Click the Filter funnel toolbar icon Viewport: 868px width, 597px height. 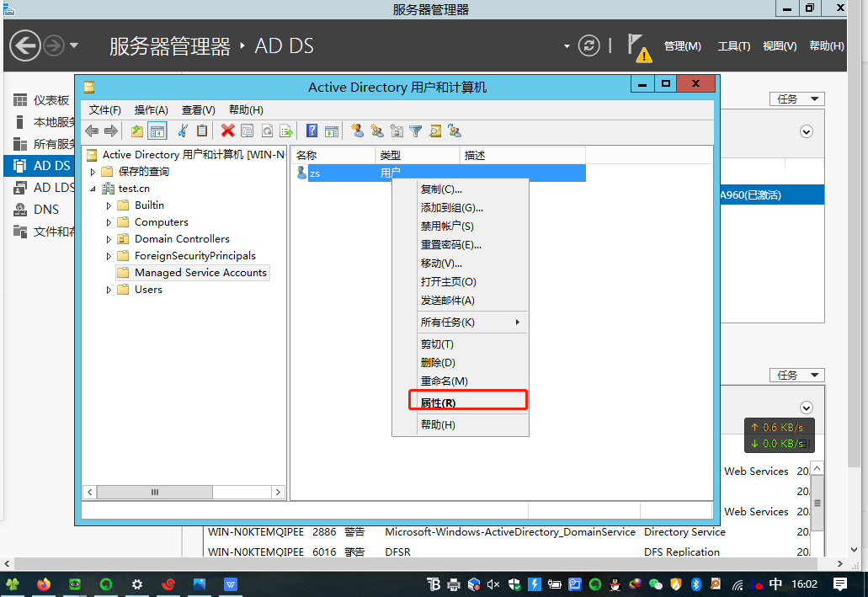tap(416, 131)
